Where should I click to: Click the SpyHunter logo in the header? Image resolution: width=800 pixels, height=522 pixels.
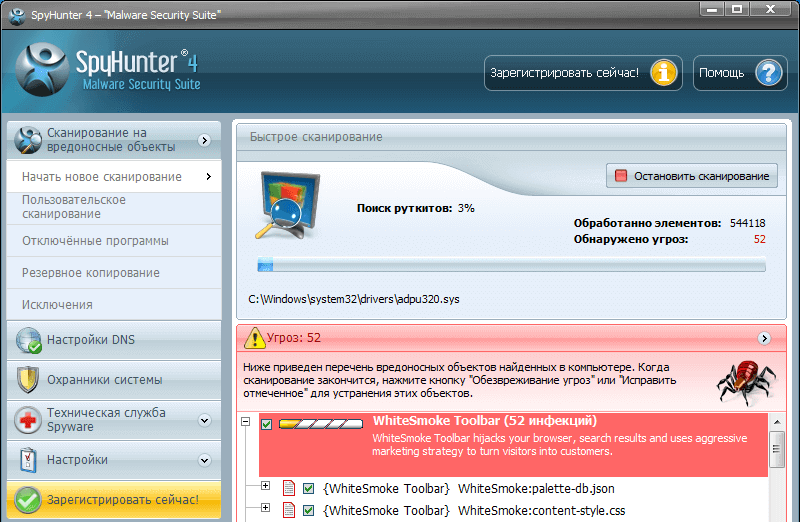click(x=42, y=69)
